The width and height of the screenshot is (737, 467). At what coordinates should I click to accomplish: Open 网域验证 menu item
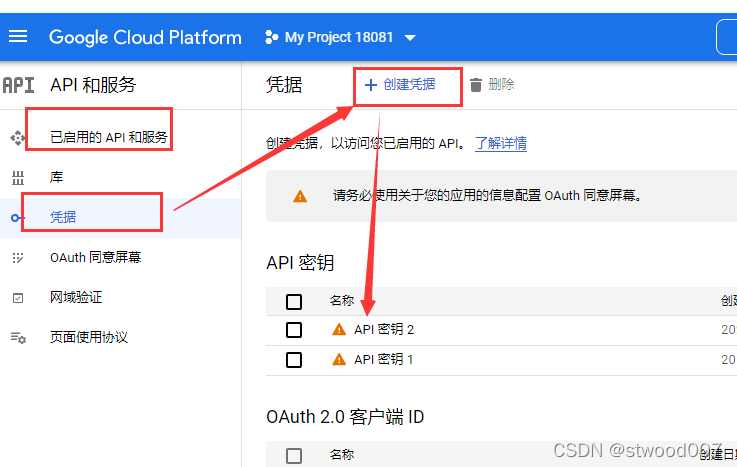point(76,297)
